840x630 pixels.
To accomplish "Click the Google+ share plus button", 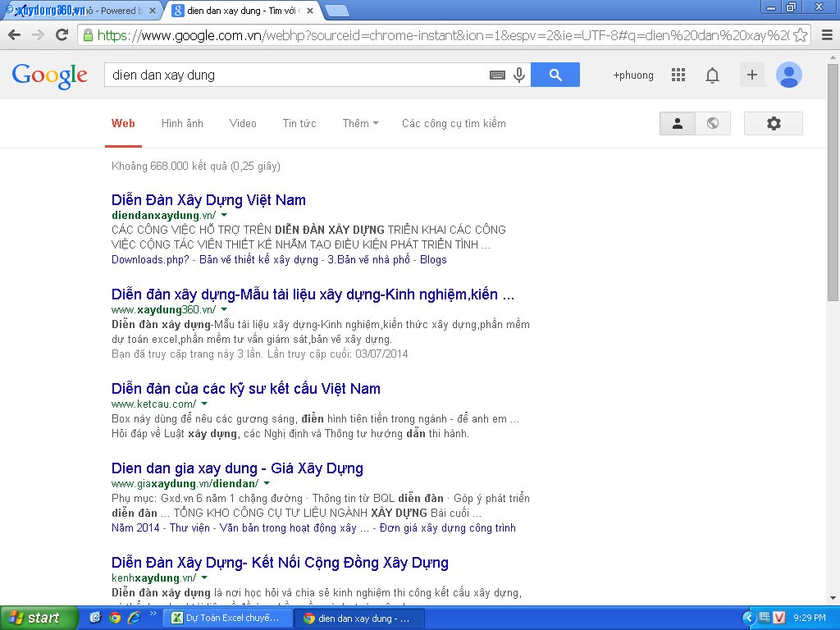I will point(751,75).
